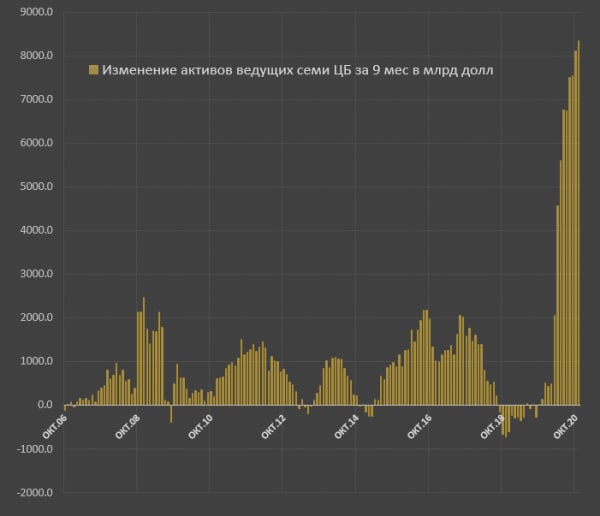This screenshot has height=516, width=600.
Task: Click the deepest negative bar after ОКТ.18
Action: (506, 421)
